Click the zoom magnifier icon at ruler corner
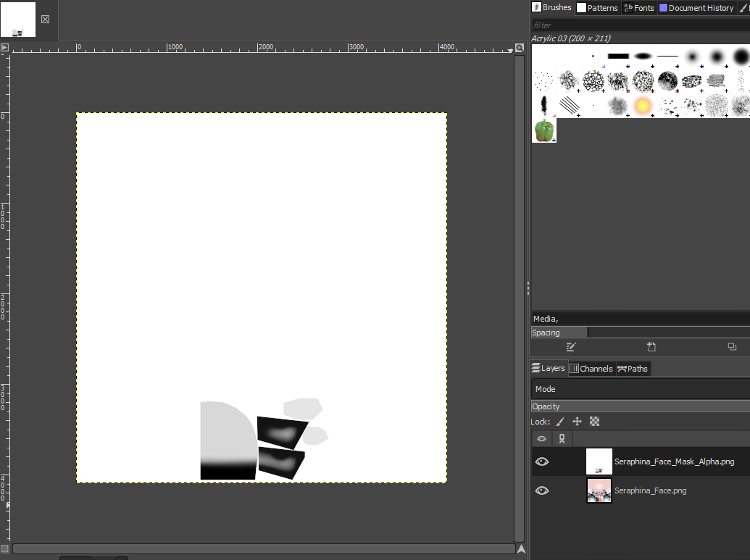The width and height of the screenshot is (750, 560). 519,49
